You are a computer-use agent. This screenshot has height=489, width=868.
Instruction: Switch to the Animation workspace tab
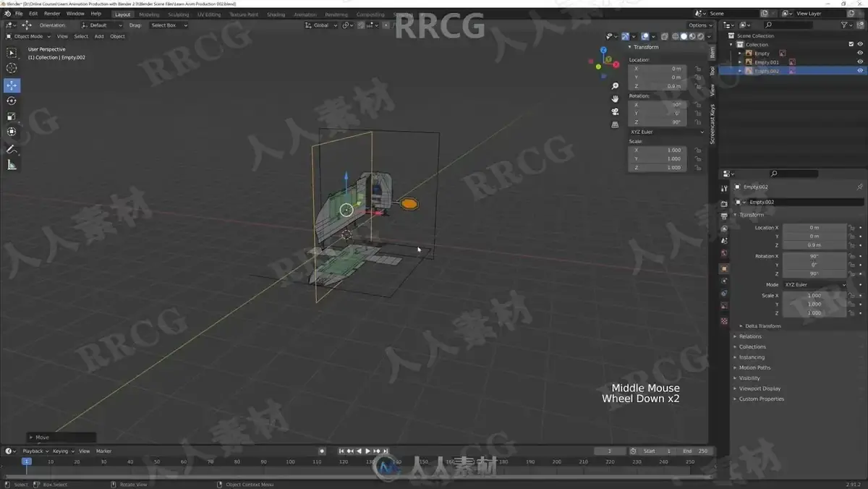(x=305, y=14)
